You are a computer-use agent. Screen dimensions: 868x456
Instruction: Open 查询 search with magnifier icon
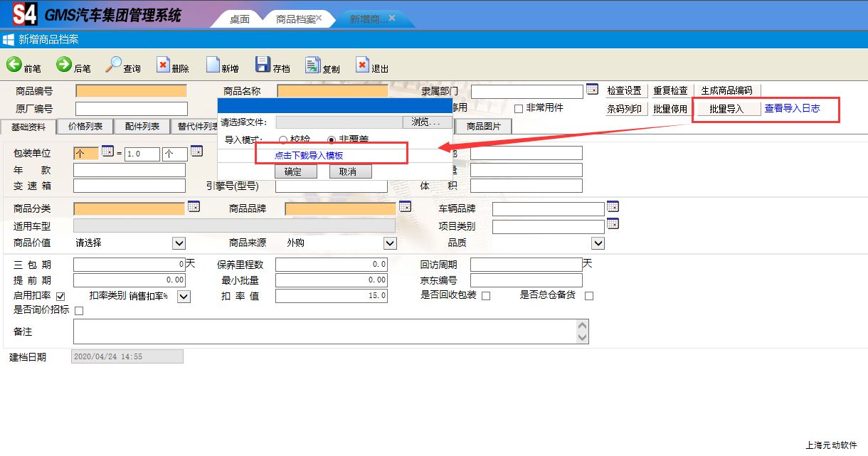114,65
